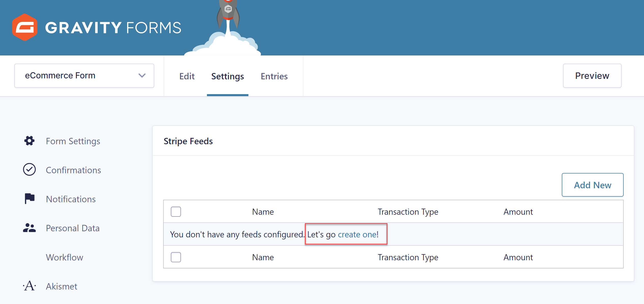This screenshot has height=304, width=644.
Task: Click the Akismet letter A icon
Action: point(29,286)
